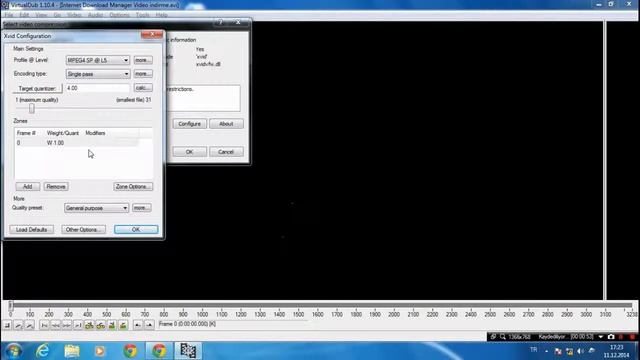Click Cancel in Select video compression dialog

(x=226, y=152)
